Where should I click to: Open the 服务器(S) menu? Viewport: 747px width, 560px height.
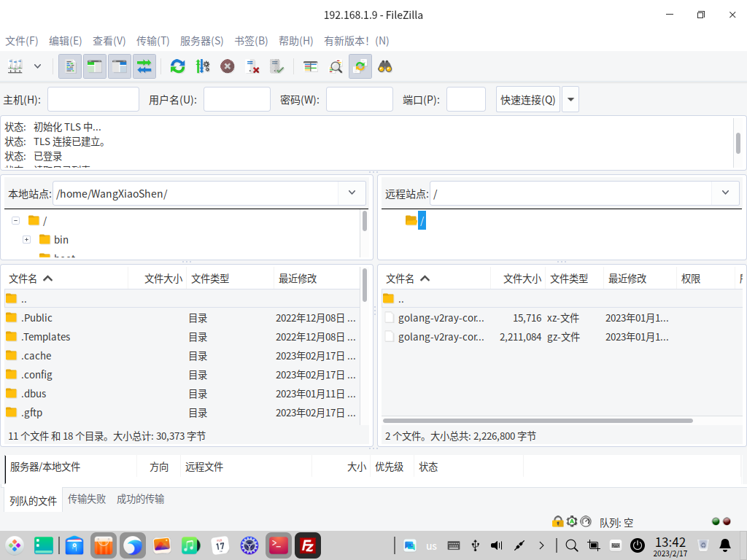202,41
